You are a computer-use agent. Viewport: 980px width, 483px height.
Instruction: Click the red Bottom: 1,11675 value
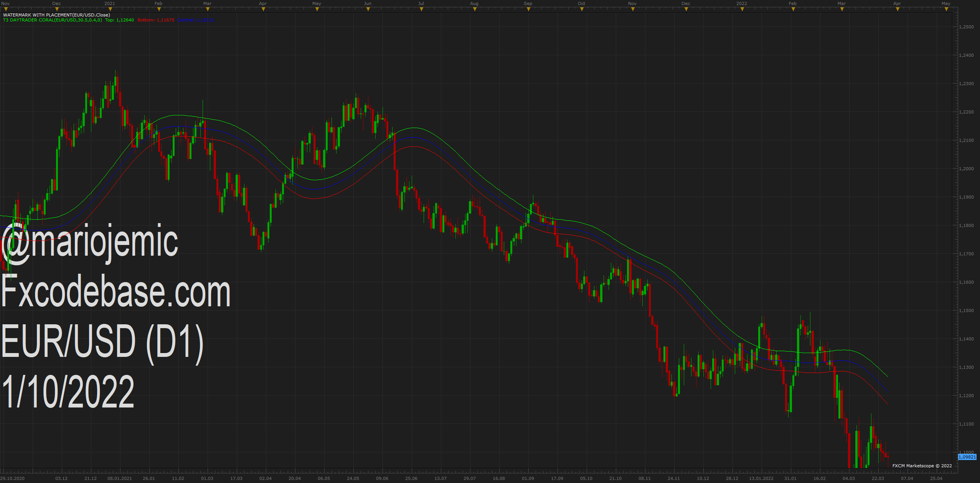[x=156, y=20]
